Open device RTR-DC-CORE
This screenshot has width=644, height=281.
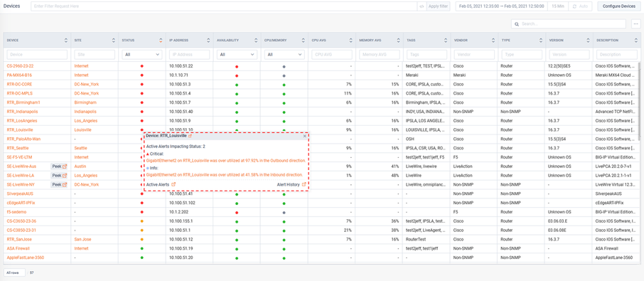point(18,84)
